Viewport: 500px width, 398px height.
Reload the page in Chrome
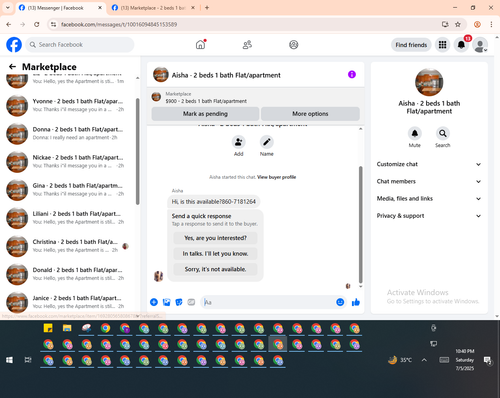pyautogui.click(x=37, y=24)
